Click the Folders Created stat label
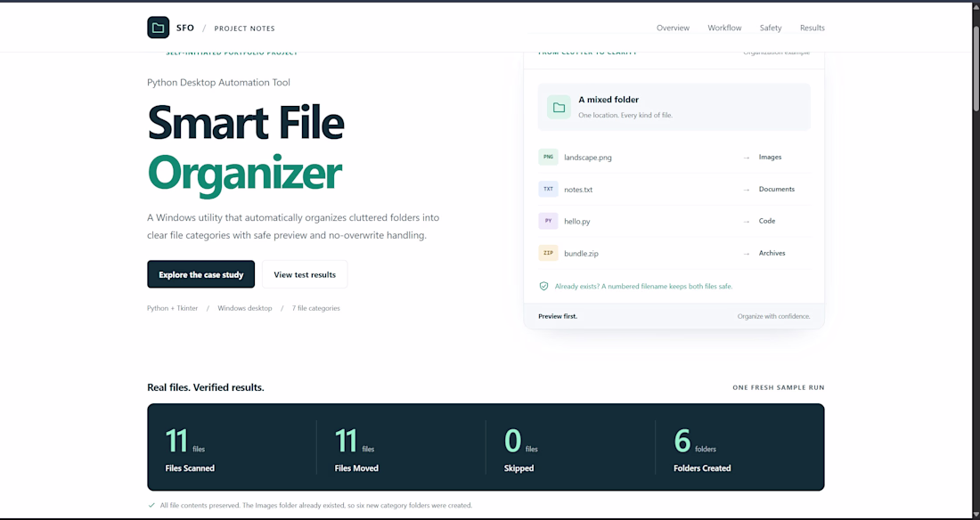980x520 pixels. point(702,468)
